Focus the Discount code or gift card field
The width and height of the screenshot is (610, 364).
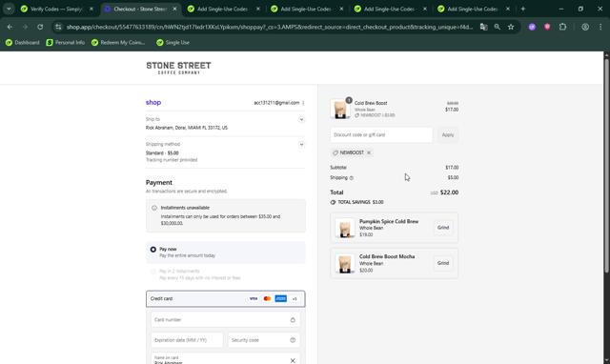point(381,135)
